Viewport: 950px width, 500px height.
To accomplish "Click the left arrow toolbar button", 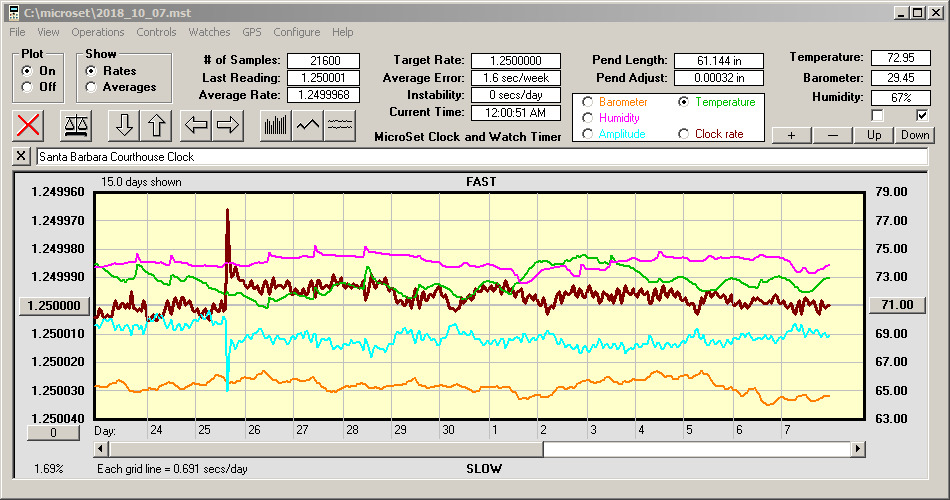I will [196, 125].
